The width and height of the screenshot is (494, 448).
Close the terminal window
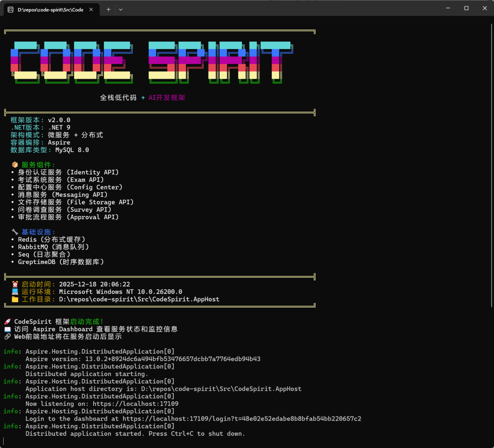(484, 8)
